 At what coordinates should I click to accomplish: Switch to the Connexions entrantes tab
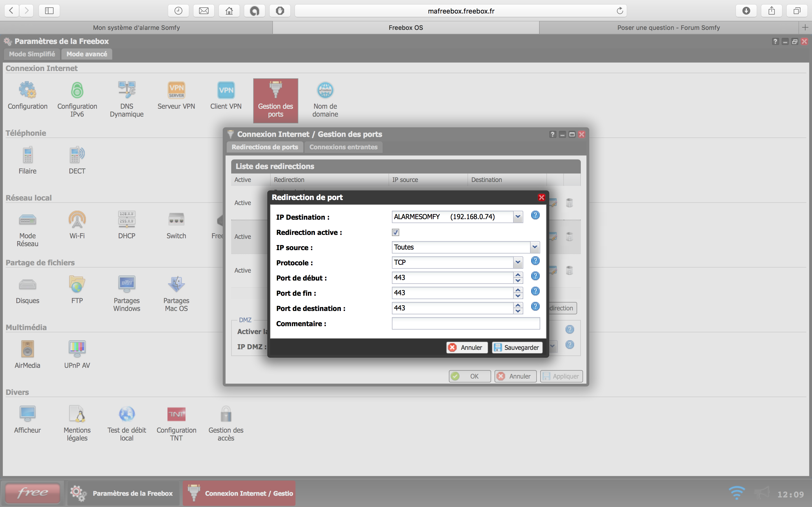(x=343, y=147)
